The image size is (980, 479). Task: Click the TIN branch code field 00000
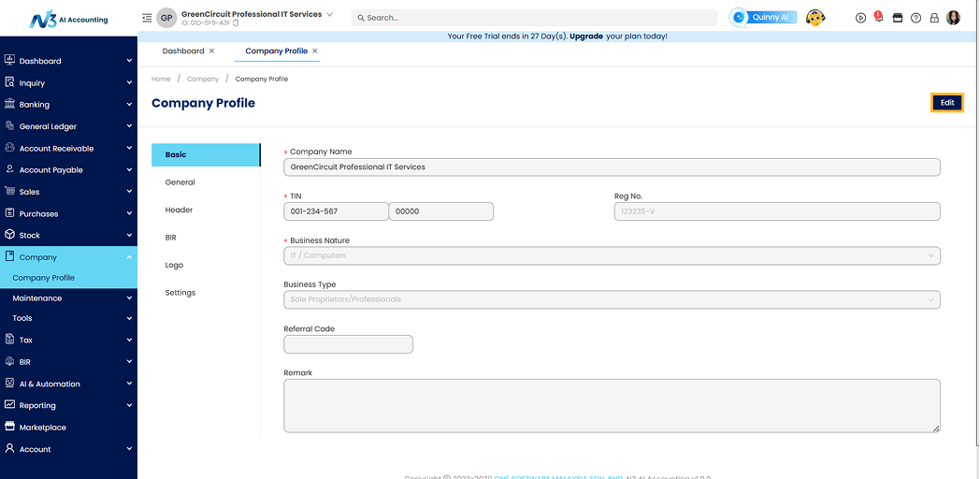pyautogui.click(x=441, y=211)
